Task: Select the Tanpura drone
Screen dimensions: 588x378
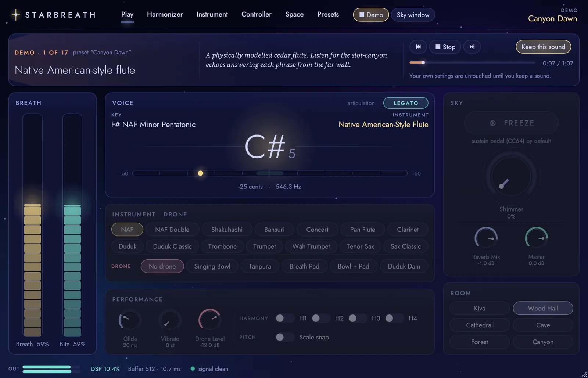Action: pyautogui.click(x=259, y=266)
